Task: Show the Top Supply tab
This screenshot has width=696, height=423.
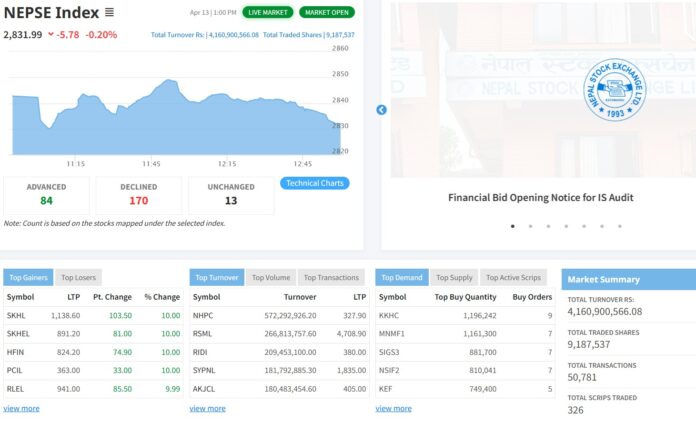Action: point(454,277)
